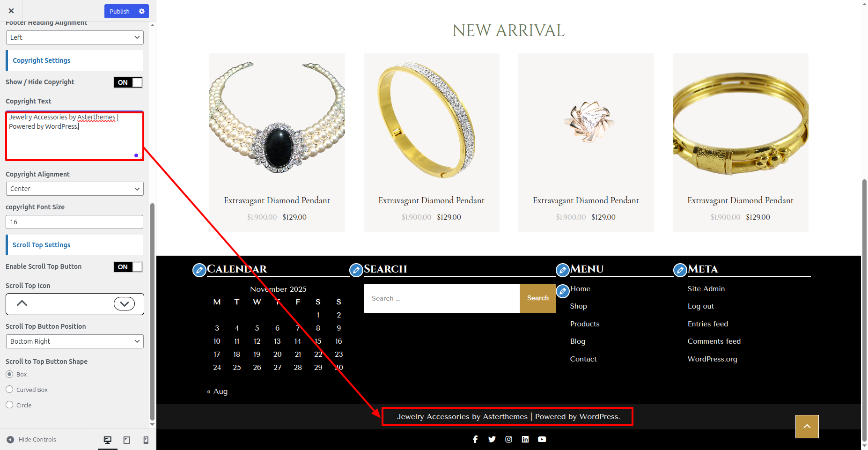This screenshot has width=868, height=450.
Task: Click the Publish button
Action: (x=119, y=11)
